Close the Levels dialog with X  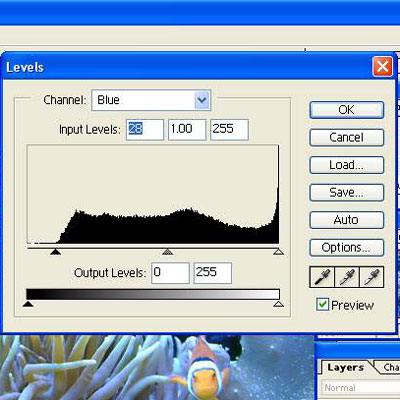tap(382, 67)
